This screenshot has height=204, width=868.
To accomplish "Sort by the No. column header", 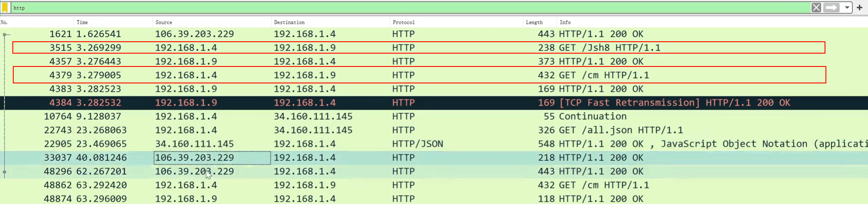I will 37,22.
